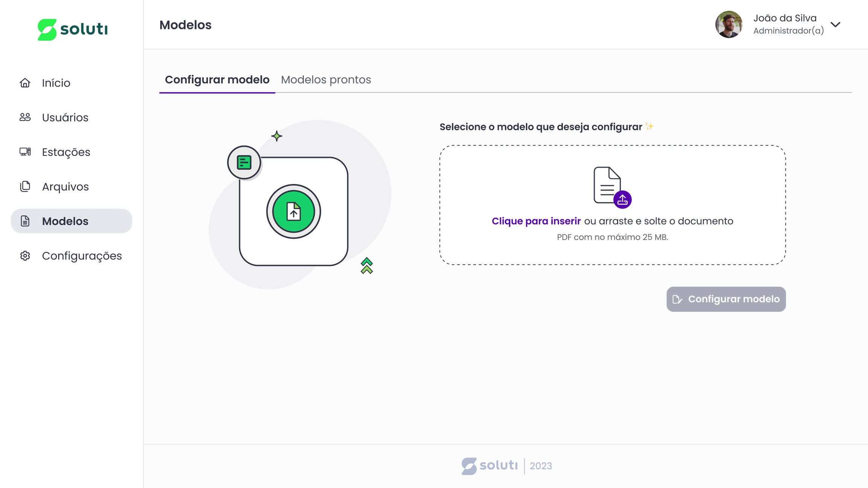The image size is (868, 488).
Task: Click the Arquivos files icon
Action: 25,186
